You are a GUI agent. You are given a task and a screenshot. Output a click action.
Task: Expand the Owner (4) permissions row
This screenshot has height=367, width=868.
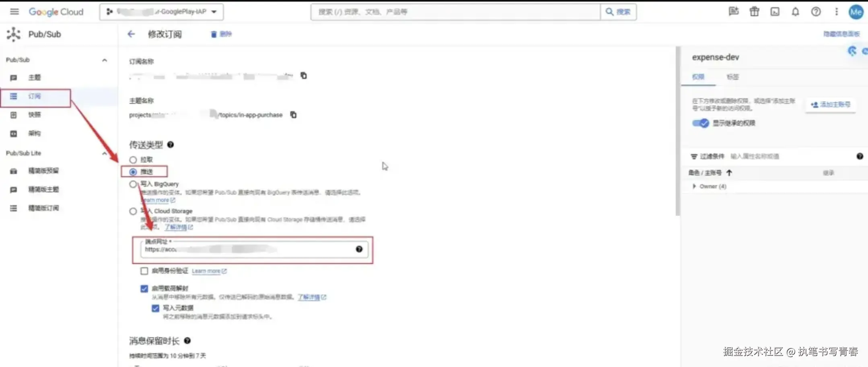(694, 186)
